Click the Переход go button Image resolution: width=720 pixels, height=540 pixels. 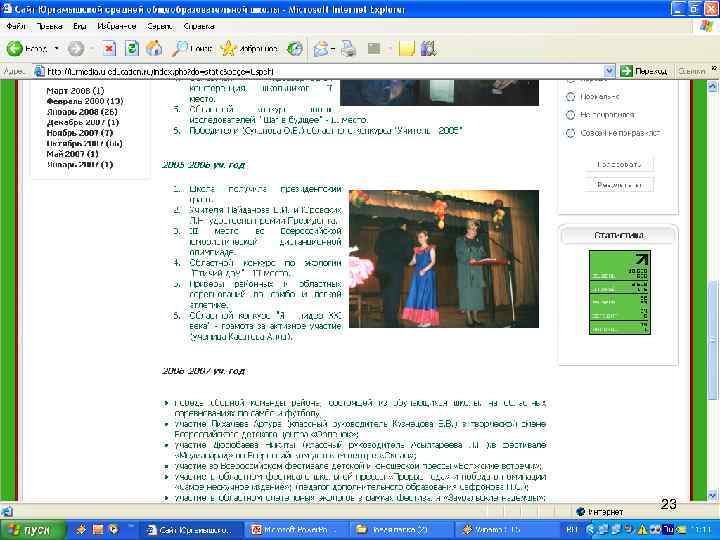point(644,71)
